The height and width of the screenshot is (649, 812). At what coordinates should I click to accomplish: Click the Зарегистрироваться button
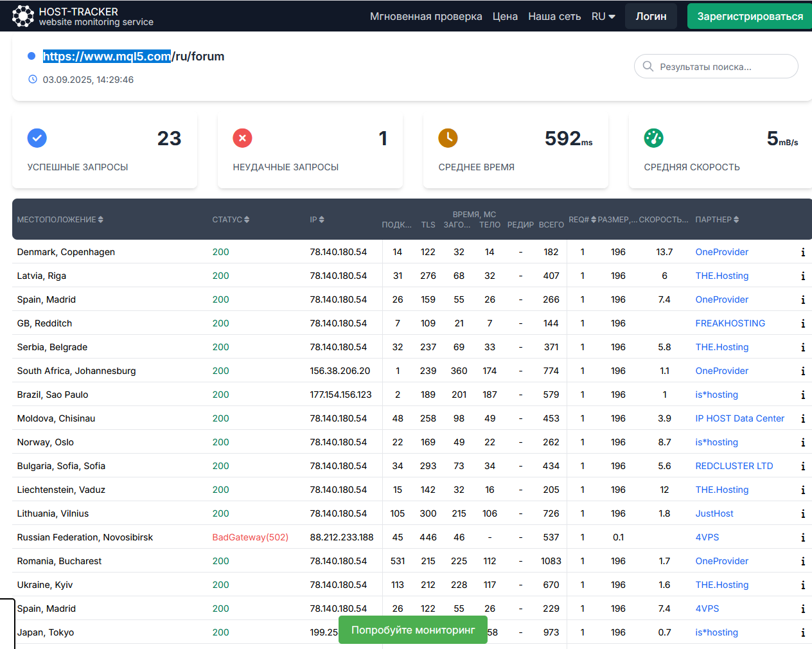click(750, 16)
